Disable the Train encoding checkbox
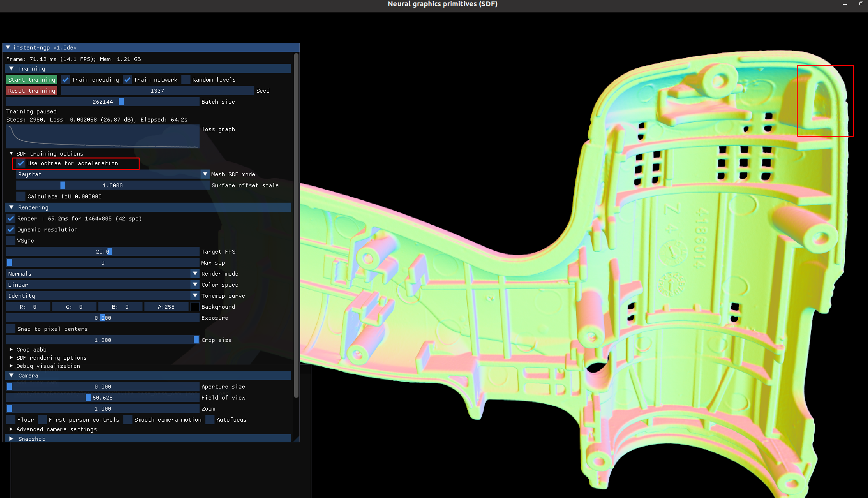The height and width of the screenshot is (498, 868). (x=66, y=79)
